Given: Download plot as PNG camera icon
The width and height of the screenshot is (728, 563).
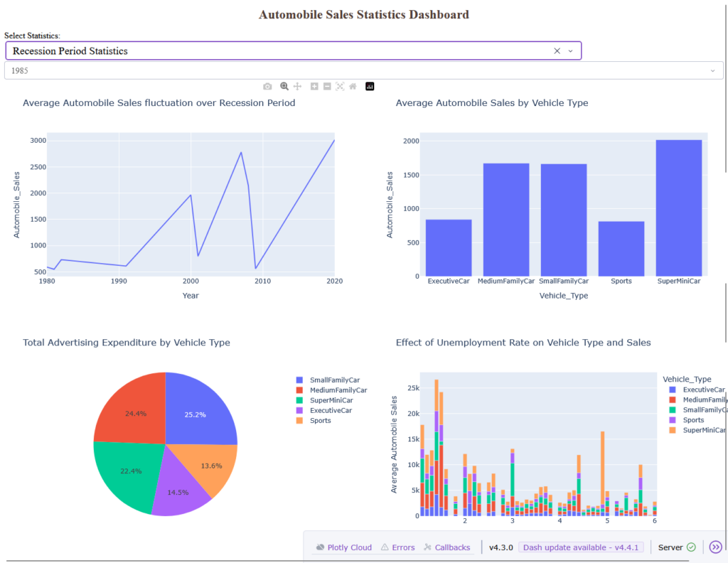Looking at the screenshot, I should [x=267, y=86].
